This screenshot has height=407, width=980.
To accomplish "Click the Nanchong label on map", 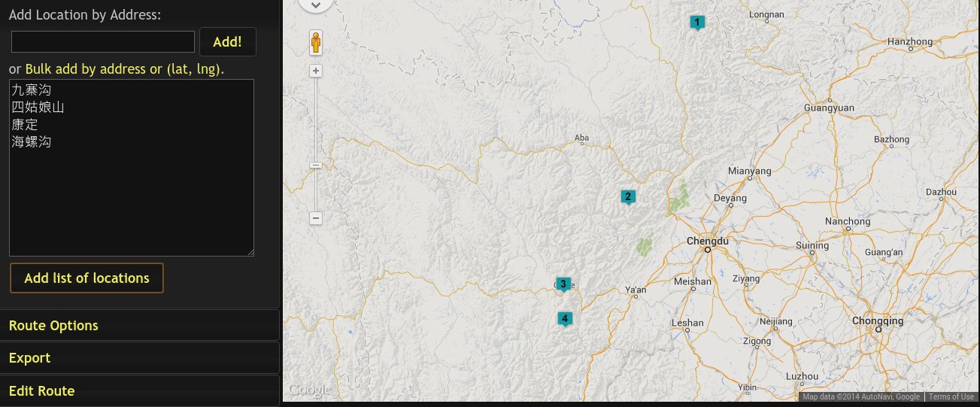I will [848, 221].
